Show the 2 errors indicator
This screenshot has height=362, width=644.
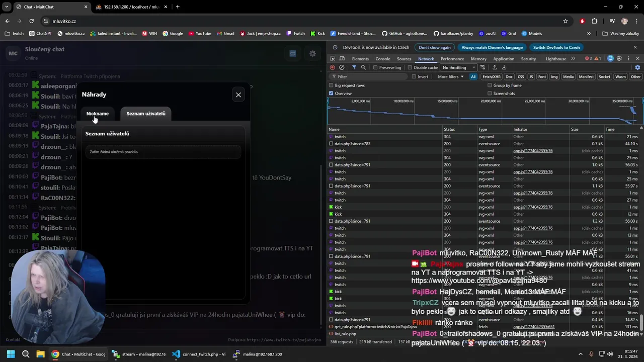[588, 59]
